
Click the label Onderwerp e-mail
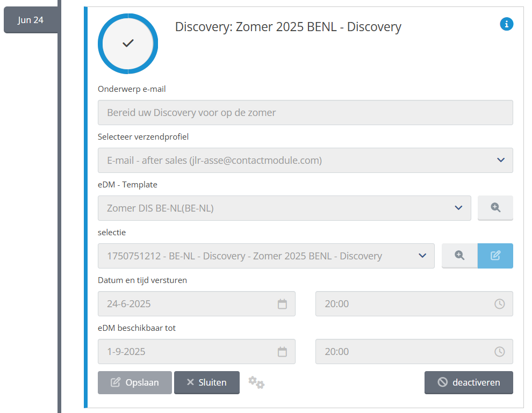pos(132,89)
